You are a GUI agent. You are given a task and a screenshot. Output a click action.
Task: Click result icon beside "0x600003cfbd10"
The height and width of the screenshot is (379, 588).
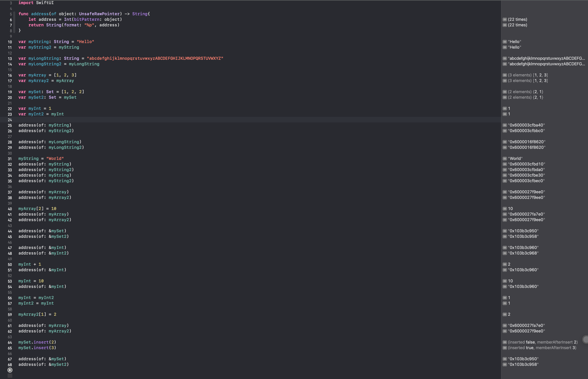[x=505, y=164]
